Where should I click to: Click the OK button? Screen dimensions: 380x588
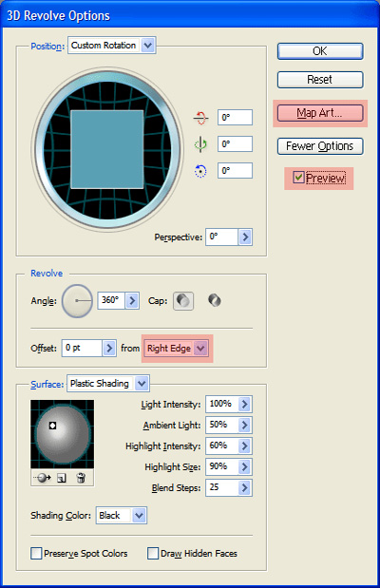coord(320,51)
